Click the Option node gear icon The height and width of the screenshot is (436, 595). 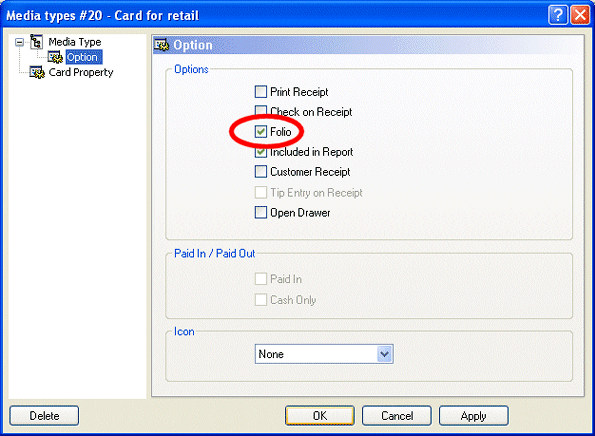tap(55, 57)
